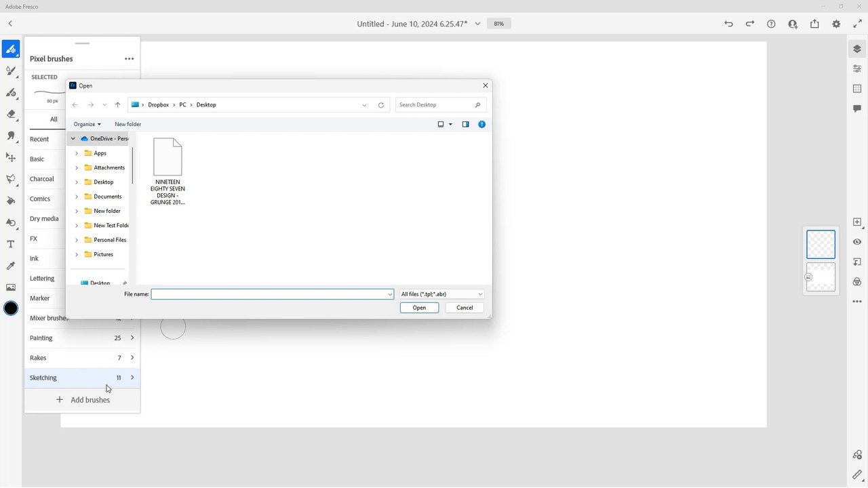Open the share and export icon
The height and width of the screenshot is (488, 868).
814,24
